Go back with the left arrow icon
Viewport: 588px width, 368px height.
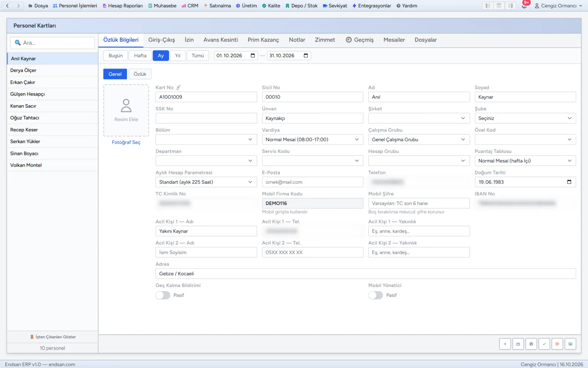[7, 6]
